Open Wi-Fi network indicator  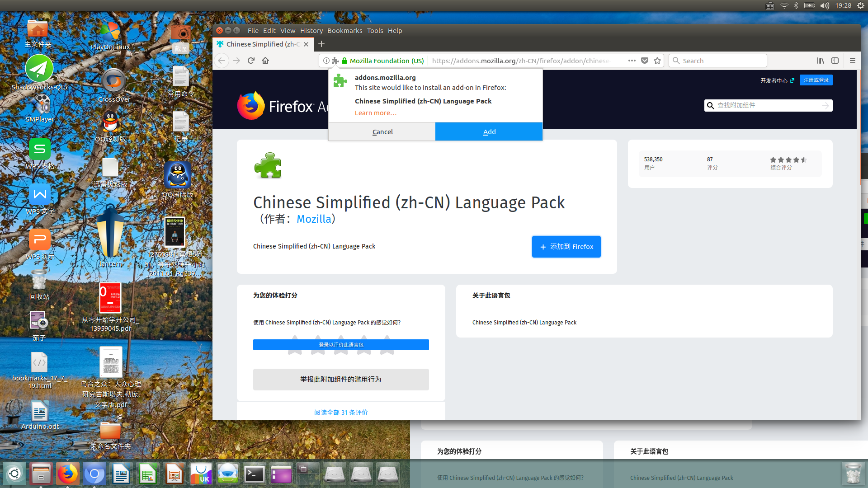[784, 5]
